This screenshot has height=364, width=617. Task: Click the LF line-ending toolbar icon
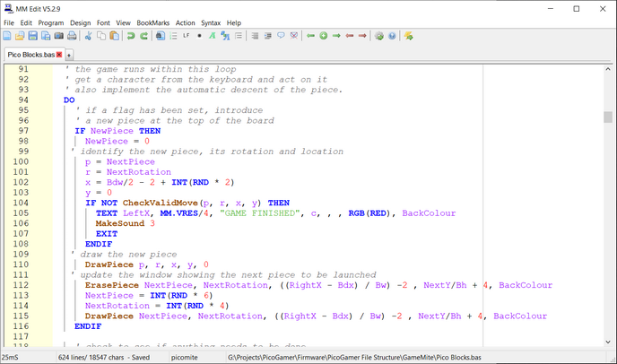point(187,36)
